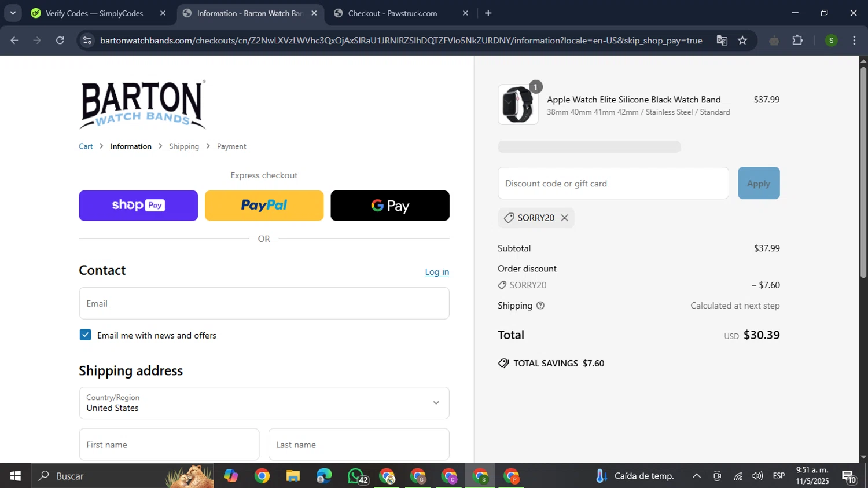Open the Windows Start menu

(x=15, y=476)
